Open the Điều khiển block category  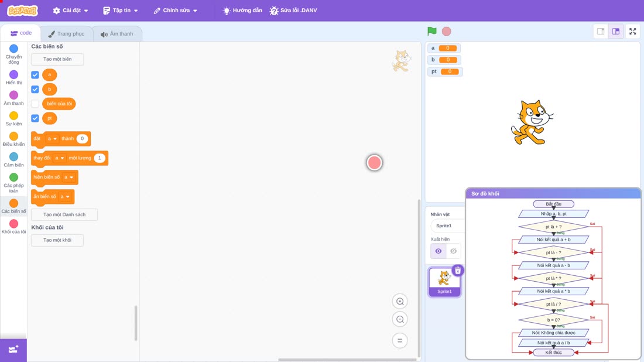click(x=13, y=139)
